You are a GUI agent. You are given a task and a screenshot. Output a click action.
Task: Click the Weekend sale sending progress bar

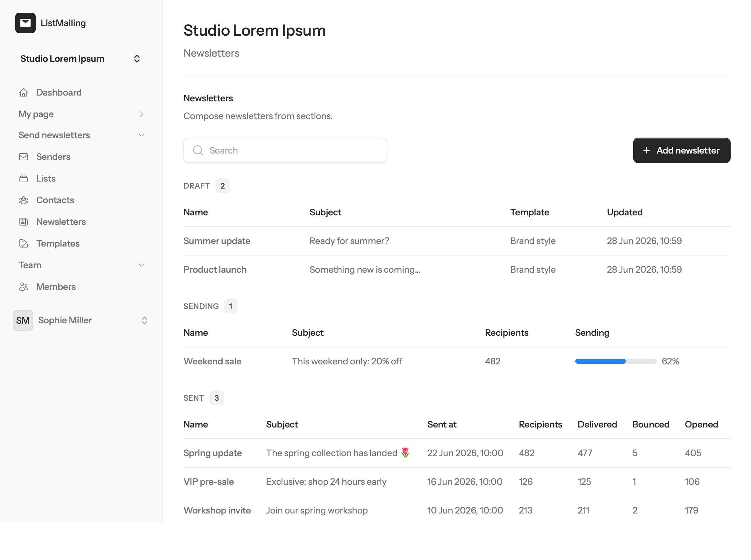click(615, 361)
